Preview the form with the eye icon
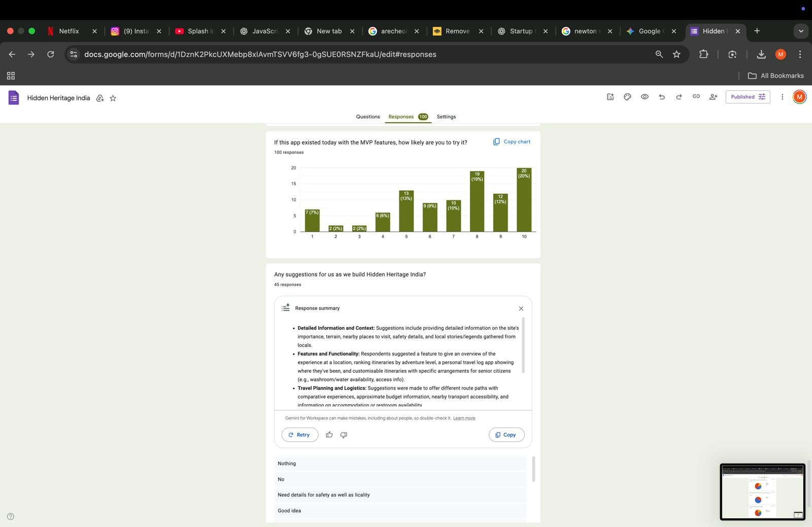 coord(645,97)
